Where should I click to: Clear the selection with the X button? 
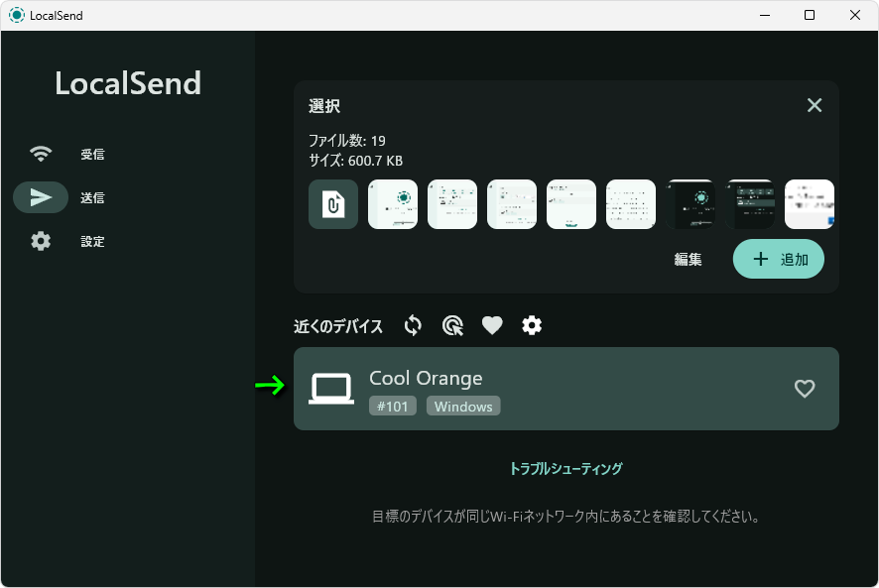[815, 105]
